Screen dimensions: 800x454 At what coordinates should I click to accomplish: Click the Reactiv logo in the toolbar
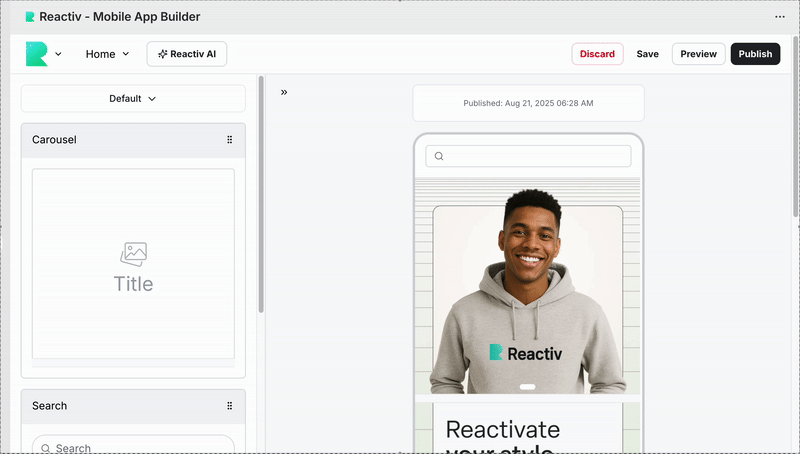[x=36, y=54]
